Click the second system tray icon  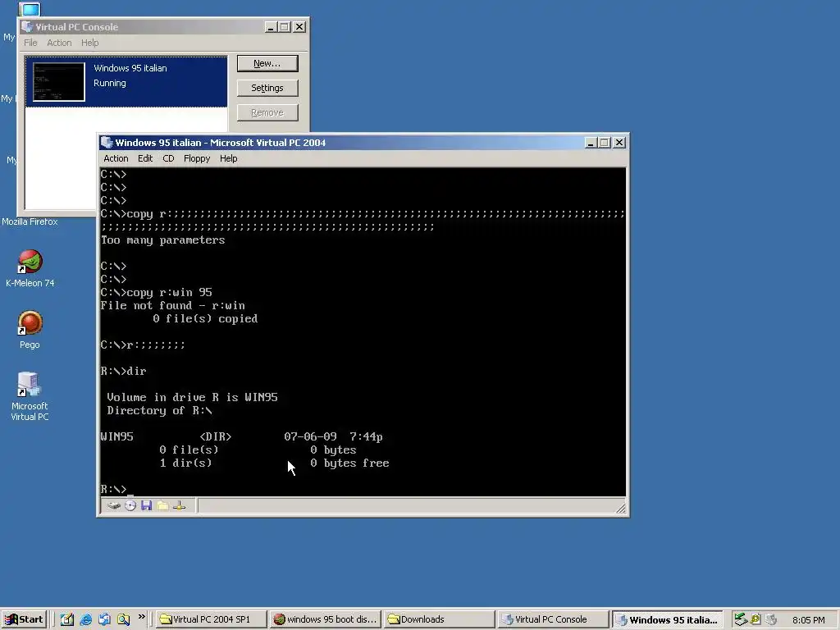[x=756, y=619]
